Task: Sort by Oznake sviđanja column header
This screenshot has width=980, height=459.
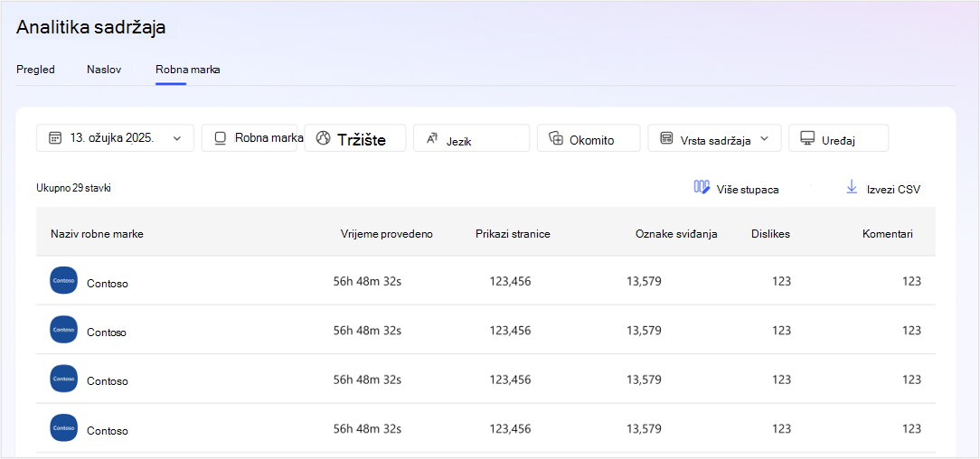Action: pos(676,234)
